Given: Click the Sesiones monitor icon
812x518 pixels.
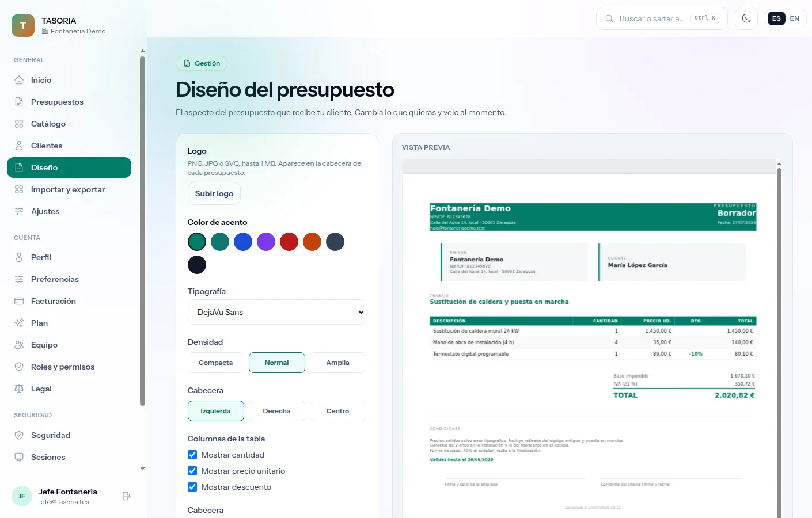Looking at the screenshot, I should click(19, 457).
